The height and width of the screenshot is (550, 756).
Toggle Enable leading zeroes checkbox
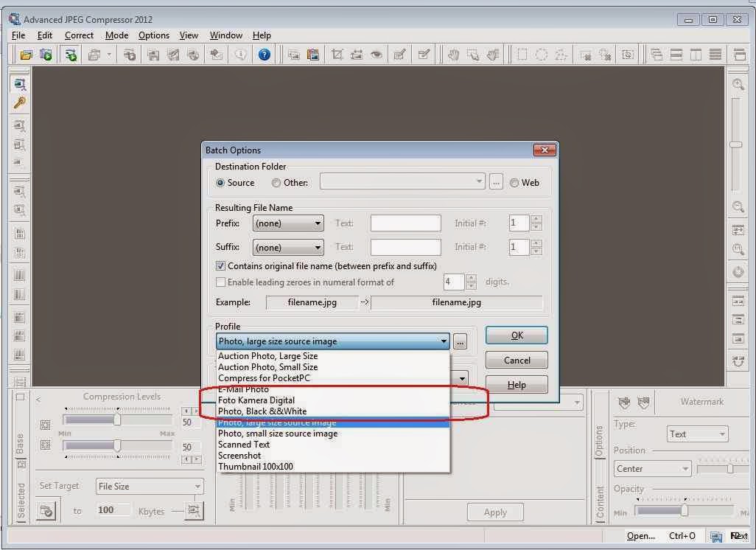(220, 282)
